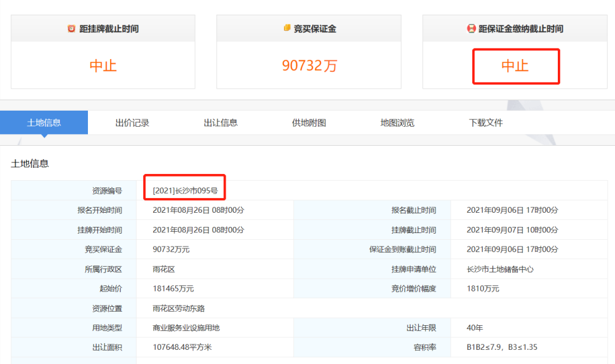Click the 挂牌开始时间 value
Viewport: 615px width, 364px height.
click(x=199, y=230)
